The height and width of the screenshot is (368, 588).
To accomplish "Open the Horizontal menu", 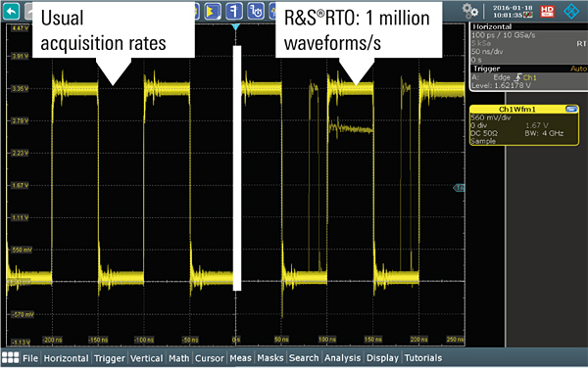I will coord(66,358).
